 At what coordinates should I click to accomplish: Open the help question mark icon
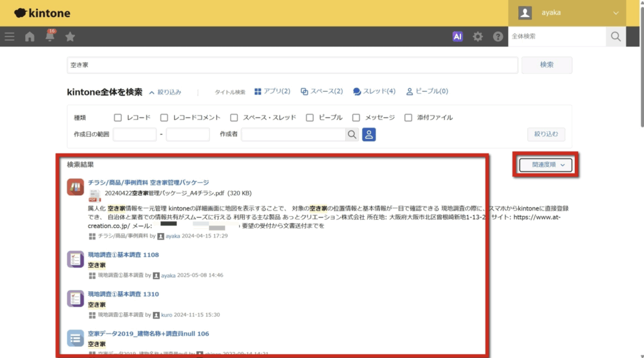tap(498, 36)
